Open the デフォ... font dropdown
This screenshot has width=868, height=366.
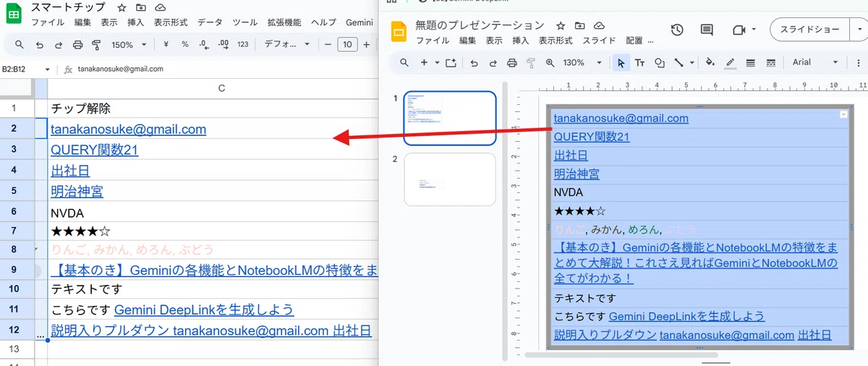(x=287, y=45)
